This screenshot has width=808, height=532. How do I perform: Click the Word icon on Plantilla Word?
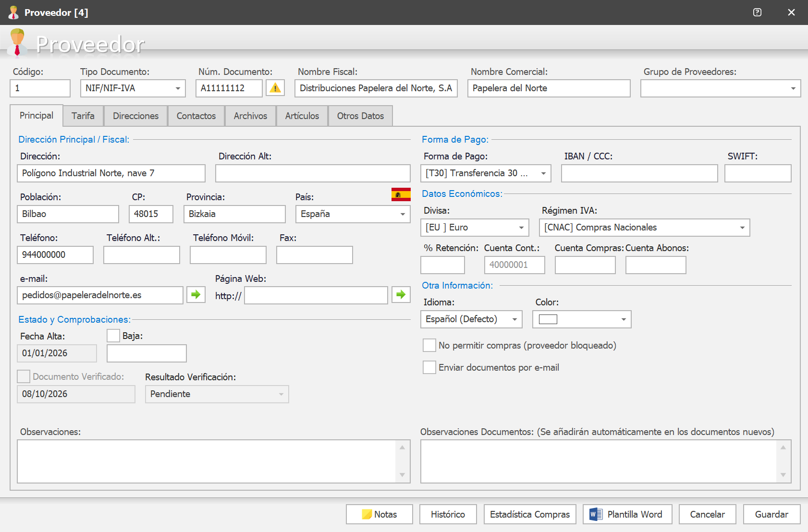[596, 514]
